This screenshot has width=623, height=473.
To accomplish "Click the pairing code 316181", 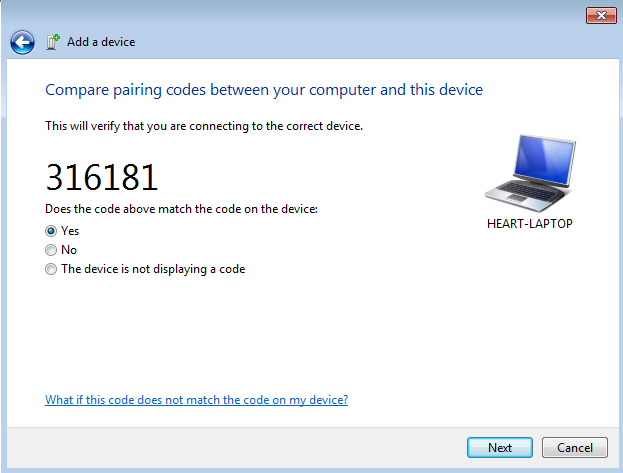I will (102, 177).
